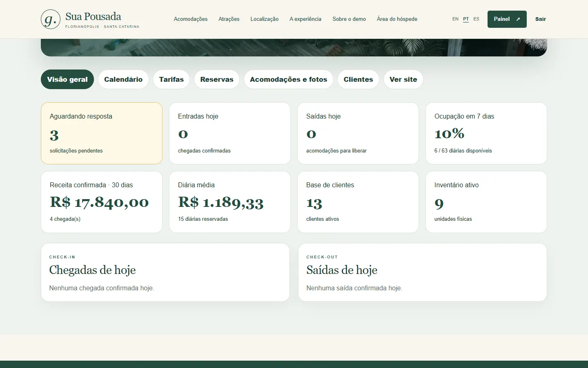Image resolution: width=588 pixels, height=368 pixels.
Task: Click the R$ 17.840,00 revenue value
Action: [x=99, y=202]
